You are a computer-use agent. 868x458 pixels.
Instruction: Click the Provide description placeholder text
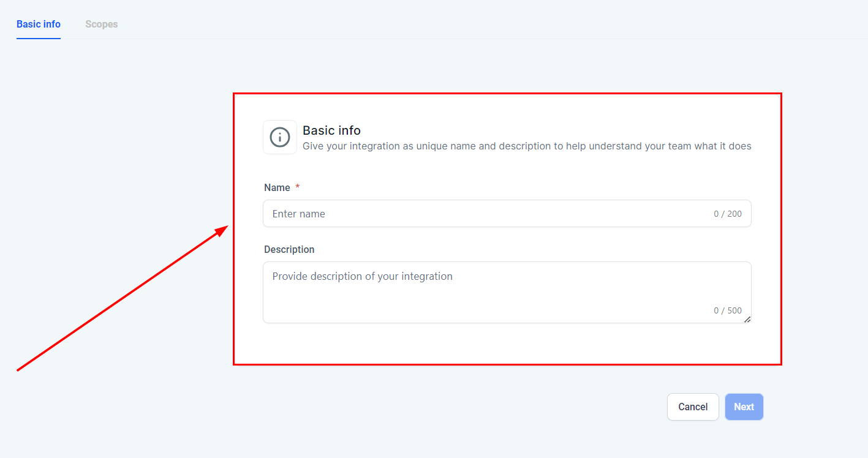pos(363,277)
